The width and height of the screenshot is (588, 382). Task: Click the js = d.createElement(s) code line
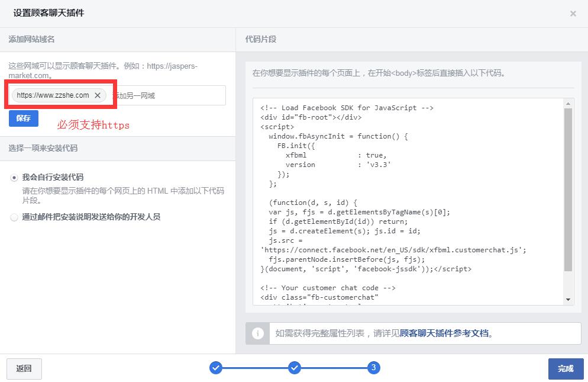(x=345, y=231)
